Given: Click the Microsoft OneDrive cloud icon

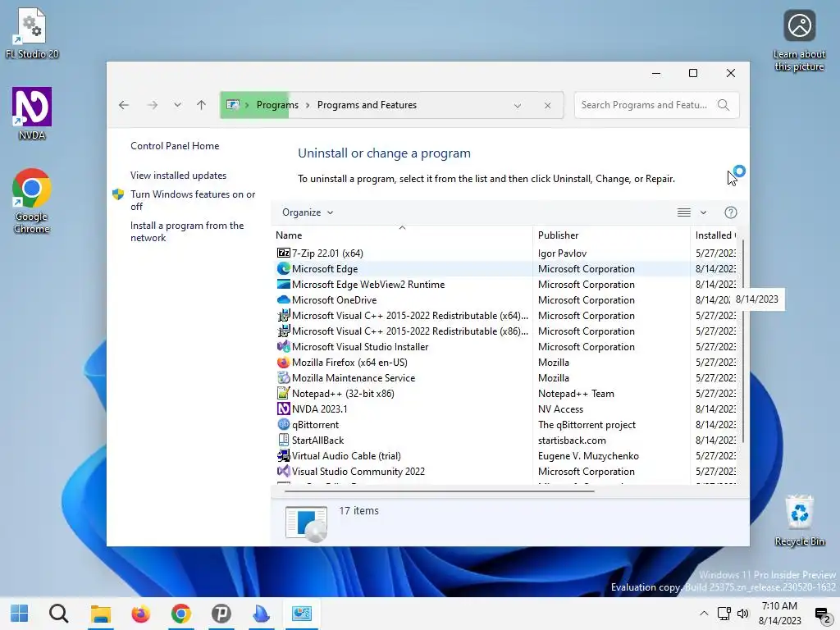Looking at the screenshot, I should pyautogui.click(x=283, y=299).
